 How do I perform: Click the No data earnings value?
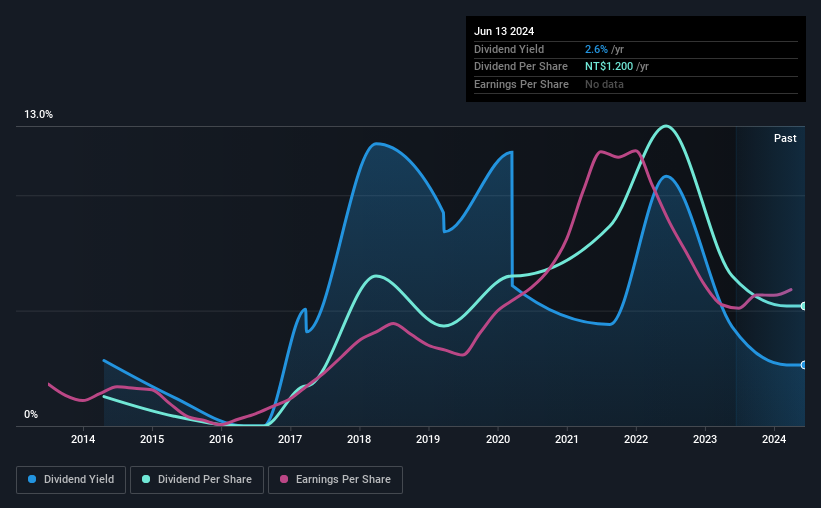604,84
